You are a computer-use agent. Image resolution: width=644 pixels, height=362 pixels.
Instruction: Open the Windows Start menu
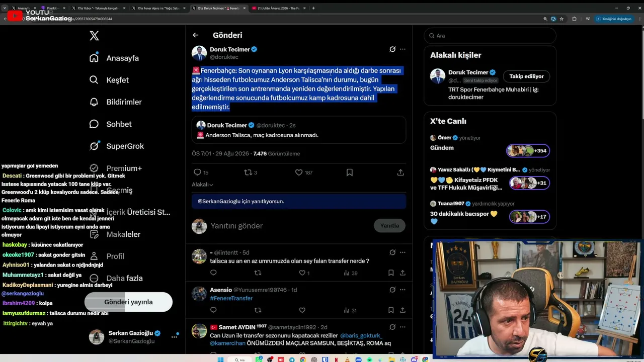(x=220, y=359)
